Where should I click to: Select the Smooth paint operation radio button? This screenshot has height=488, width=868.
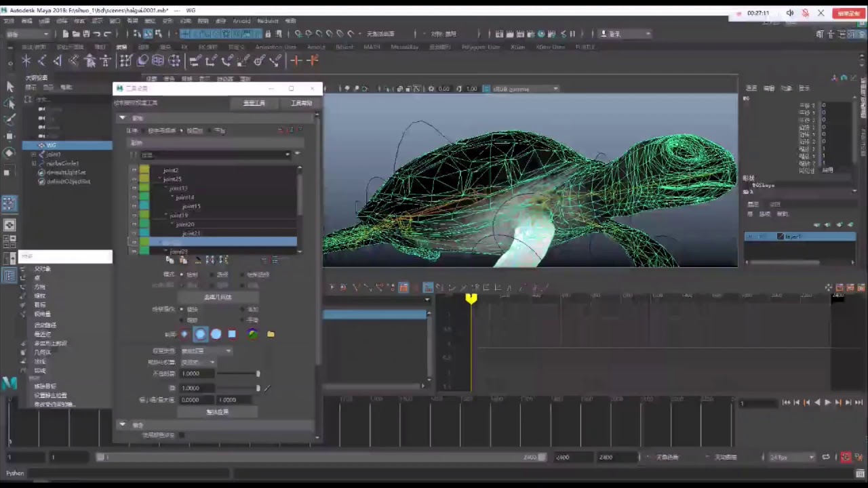pyautogui.click(x=242, y=320)
